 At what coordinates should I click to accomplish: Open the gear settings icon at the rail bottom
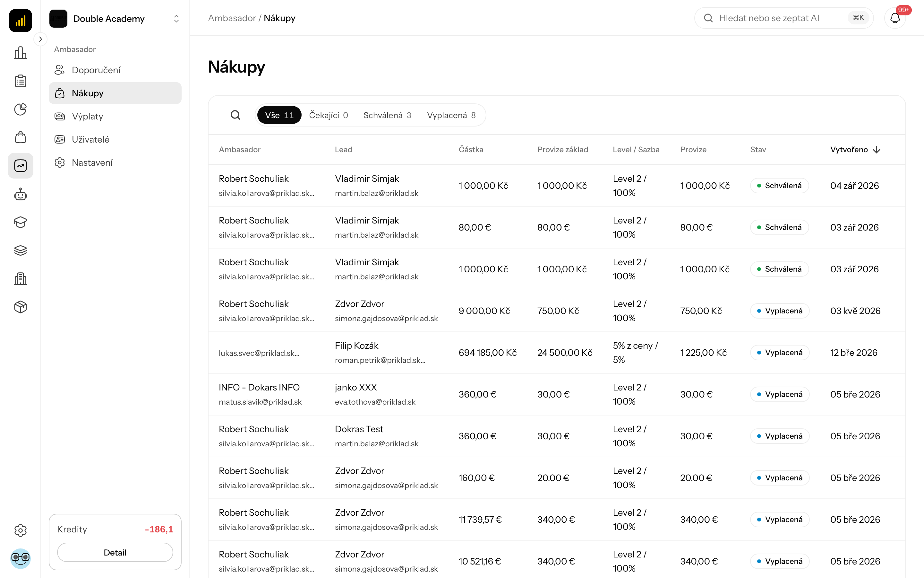[21, 530]
